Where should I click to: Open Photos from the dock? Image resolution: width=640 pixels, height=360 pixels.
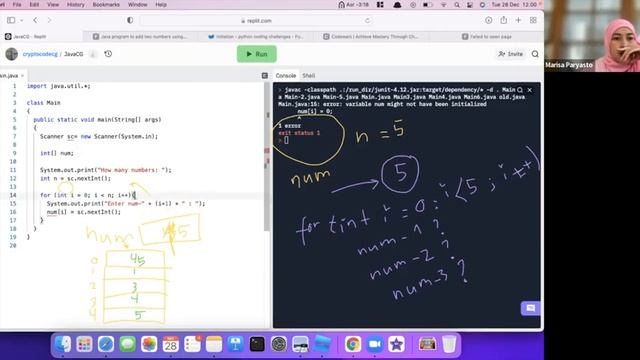[149, 344]
